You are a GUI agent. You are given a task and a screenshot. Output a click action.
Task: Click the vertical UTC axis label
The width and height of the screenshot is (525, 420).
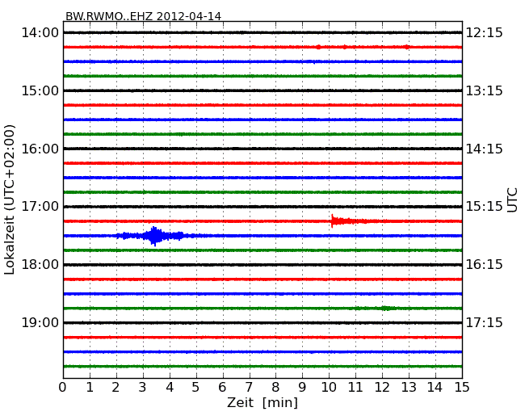[512, 200]
